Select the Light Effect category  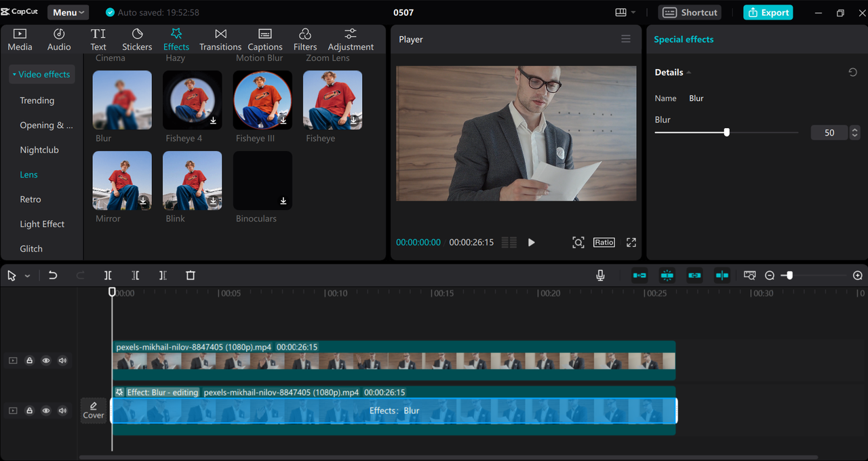click(x=42, y=224)
